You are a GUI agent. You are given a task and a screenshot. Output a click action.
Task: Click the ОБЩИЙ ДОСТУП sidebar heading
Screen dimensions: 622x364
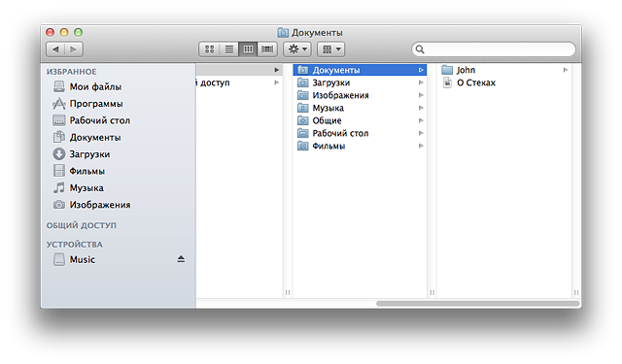point(82,225)
